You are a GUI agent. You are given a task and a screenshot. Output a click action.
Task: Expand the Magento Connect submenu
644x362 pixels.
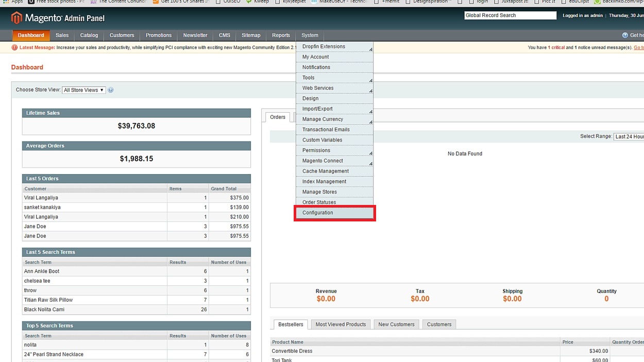pyautogui.click(x=334, y=161)
